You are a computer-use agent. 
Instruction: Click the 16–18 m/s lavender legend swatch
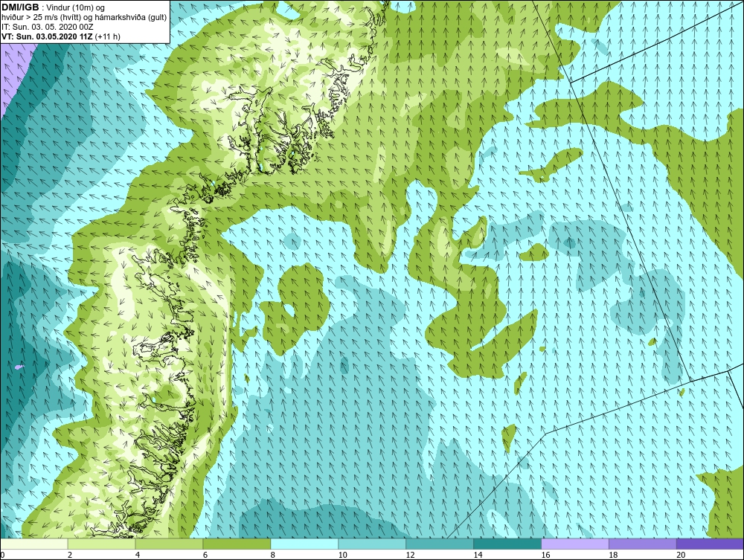coord(575,544)
